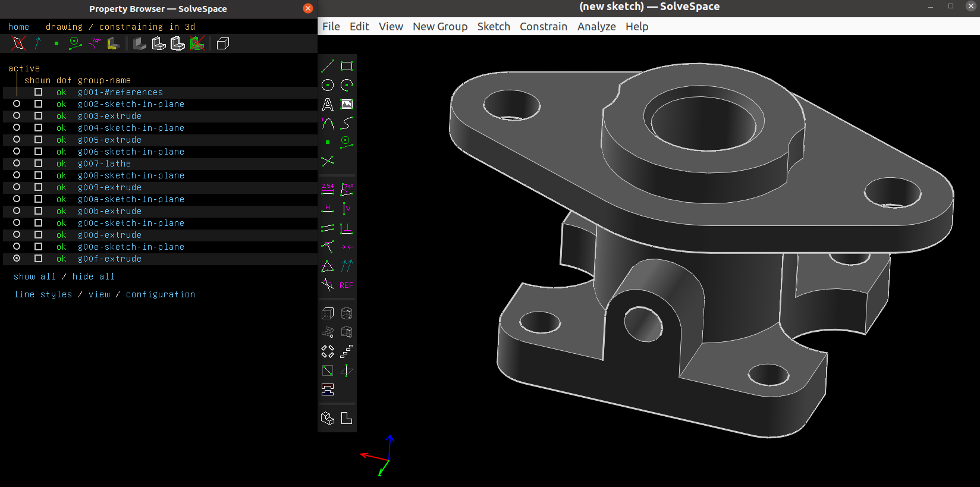Select the arc of a circle tool

coord(347,85)
